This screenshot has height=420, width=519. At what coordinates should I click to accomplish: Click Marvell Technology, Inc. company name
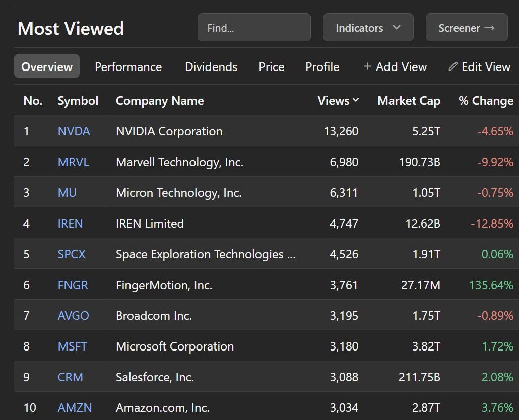[180, 162]
